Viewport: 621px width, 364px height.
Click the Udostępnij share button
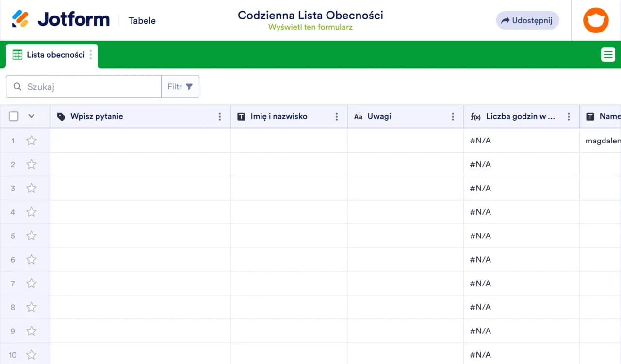pyautogui.click(x=527, y=20)
